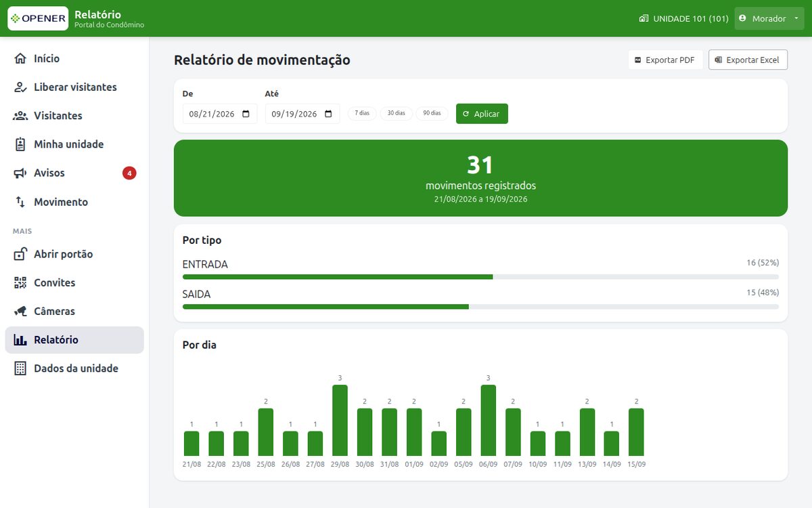This screenshot has width=812, height=508.
Task: Click the Por tipo section title
Action: [202, 240]
